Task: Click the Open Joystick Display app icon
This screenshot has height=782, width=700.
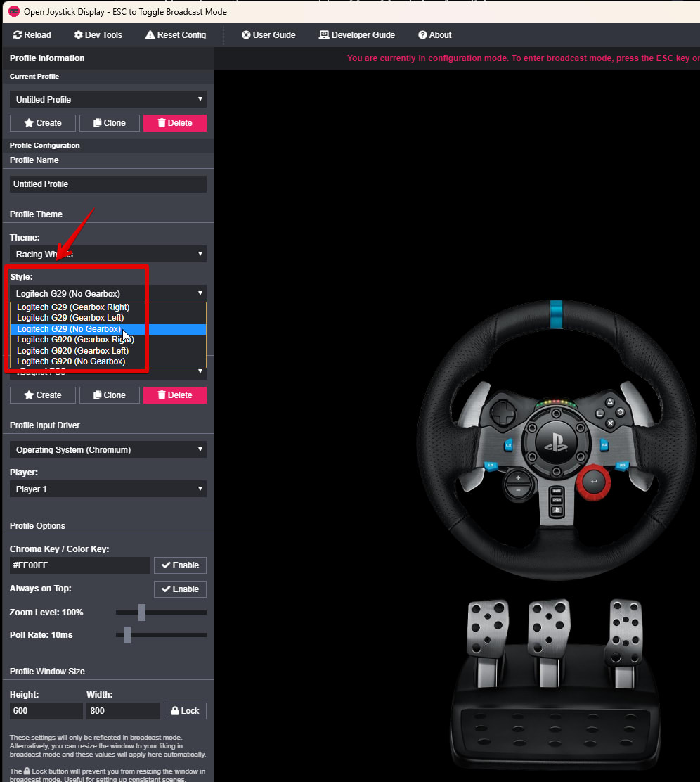Action: [x=14, y=11]
